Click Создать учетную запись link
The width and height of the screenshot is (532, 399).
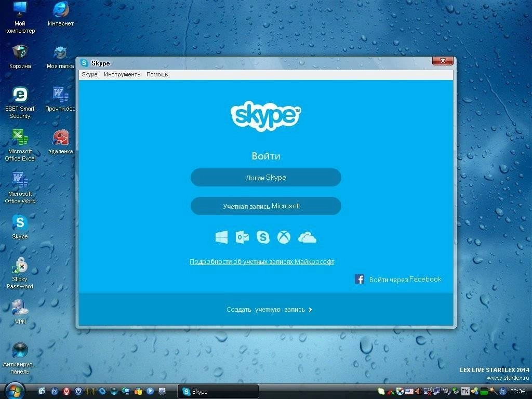(270, 310)
